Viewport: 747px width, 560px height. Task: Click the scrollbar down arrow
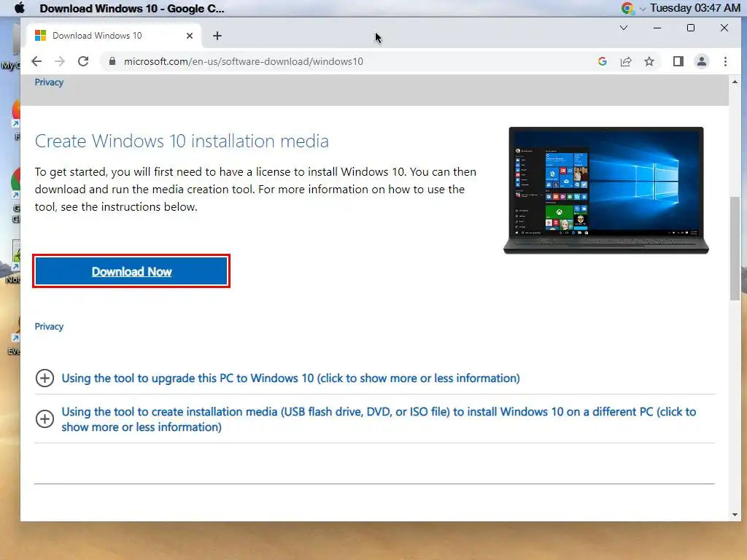coord(735,514)
